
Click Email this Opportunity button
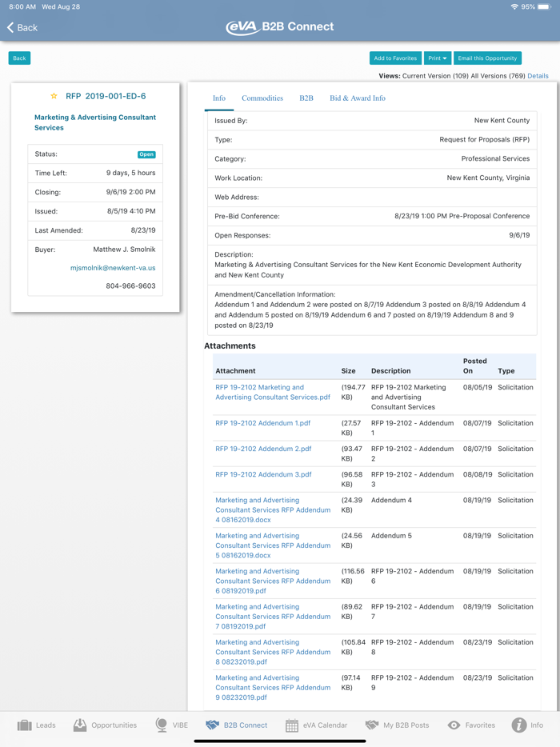(x=487, y=58)
